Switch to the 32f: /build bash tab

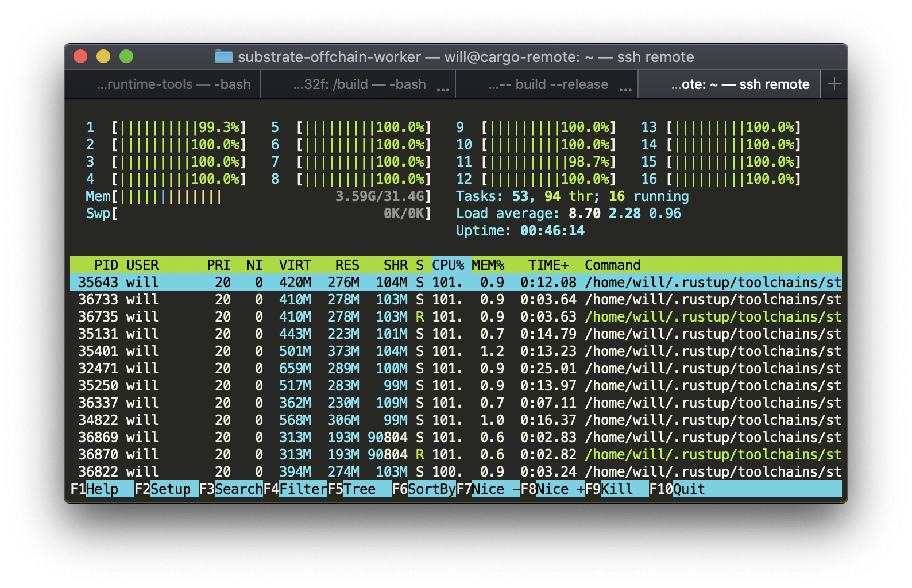pos(358,84)
